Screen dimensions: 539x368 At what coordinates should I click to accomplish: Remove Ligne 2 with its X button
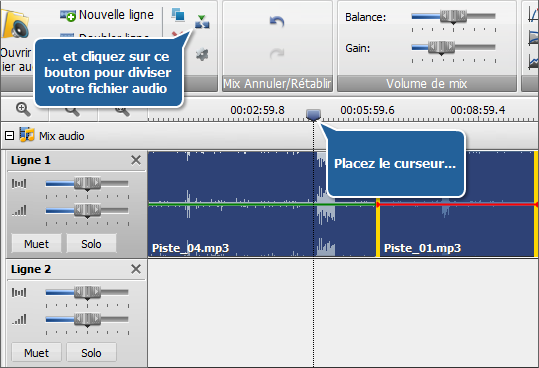136,269
